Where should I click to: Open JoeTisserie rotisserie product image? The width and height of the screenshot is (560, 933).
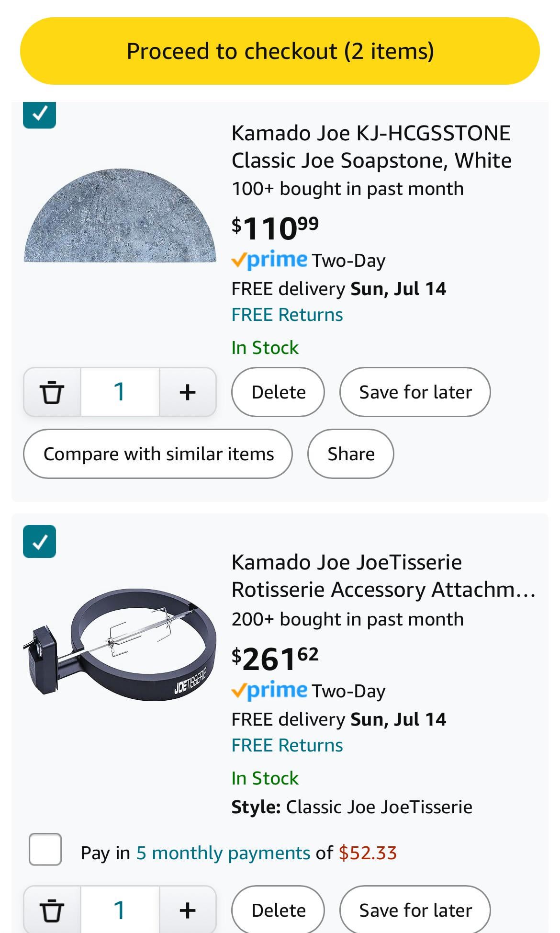(120, 644)
